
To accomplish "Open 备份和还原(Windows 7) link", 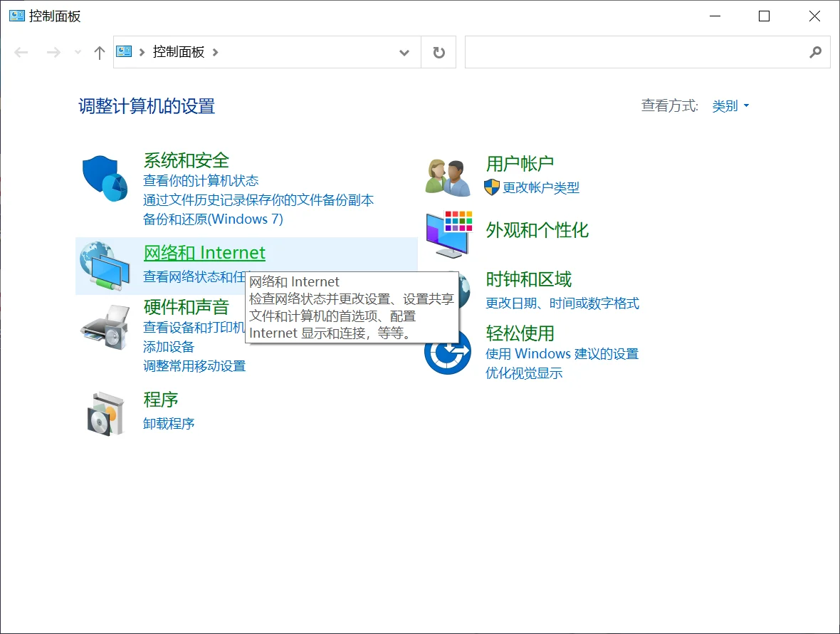I will tap(214, 219).
